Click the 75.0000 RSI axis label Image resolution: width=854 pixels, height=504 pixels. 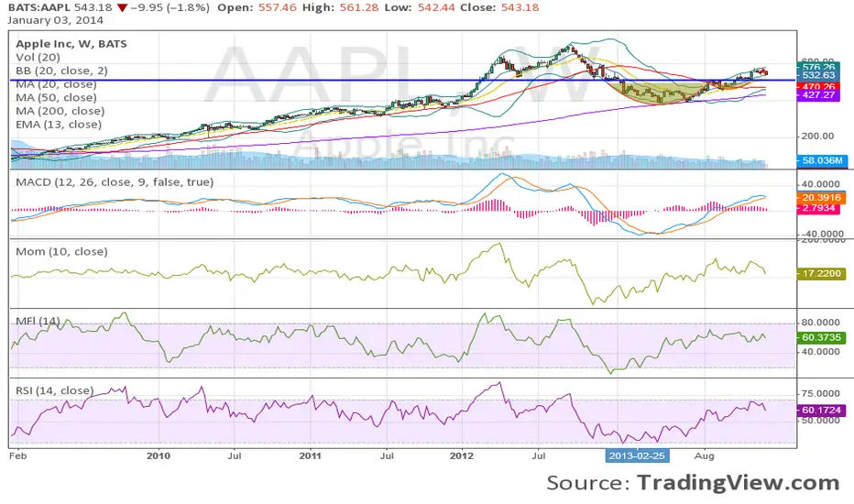820,393
